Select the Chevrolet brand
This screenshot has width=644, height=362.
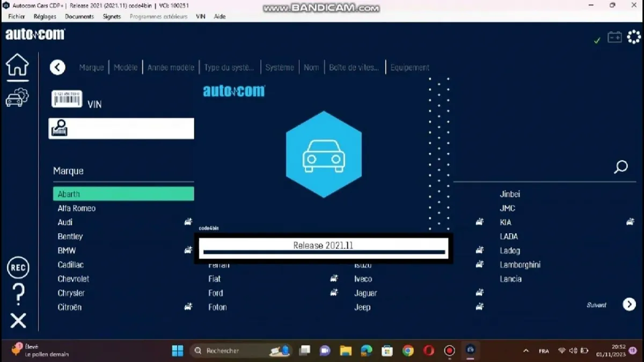point(74,279)
